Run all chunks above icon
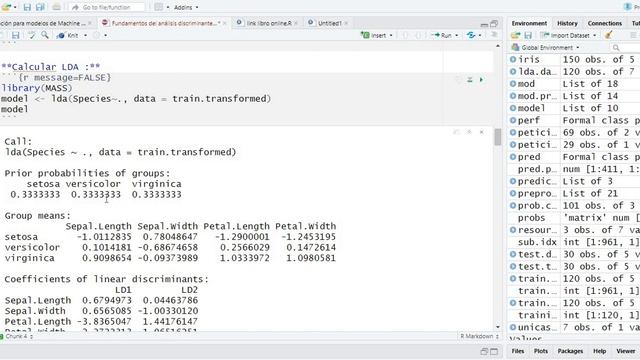The height and width of the screenshot is (360, 640). 470,80
